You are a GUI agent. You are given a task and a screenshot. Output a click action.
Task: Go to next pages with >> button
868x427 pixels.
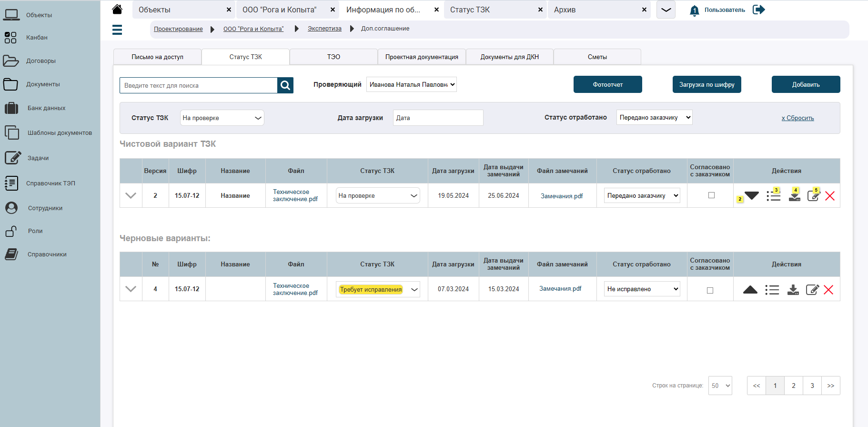(x=830, y=386)
